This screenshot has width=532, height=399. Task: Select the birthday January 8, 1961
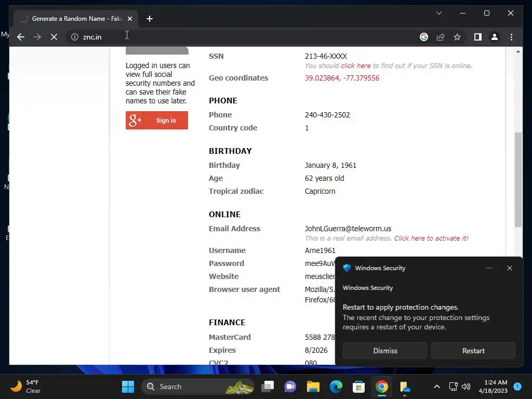click(x=330, y=165)
